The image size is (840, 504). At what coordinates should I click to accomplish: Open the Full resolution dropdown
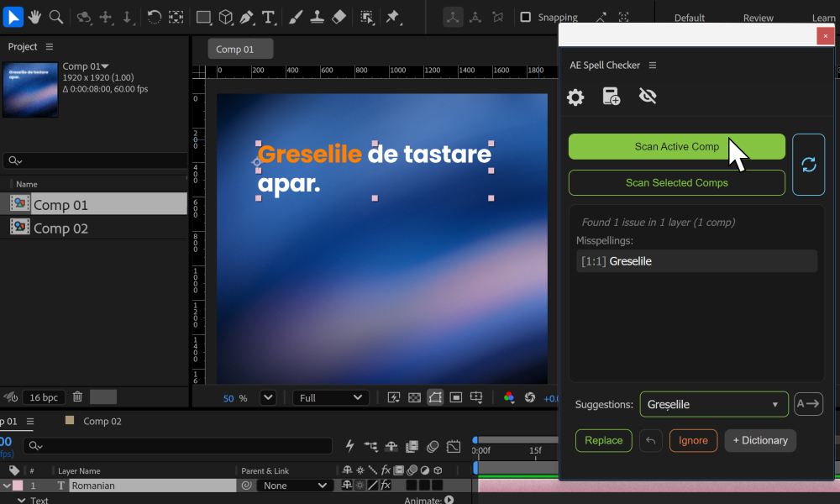330,397
